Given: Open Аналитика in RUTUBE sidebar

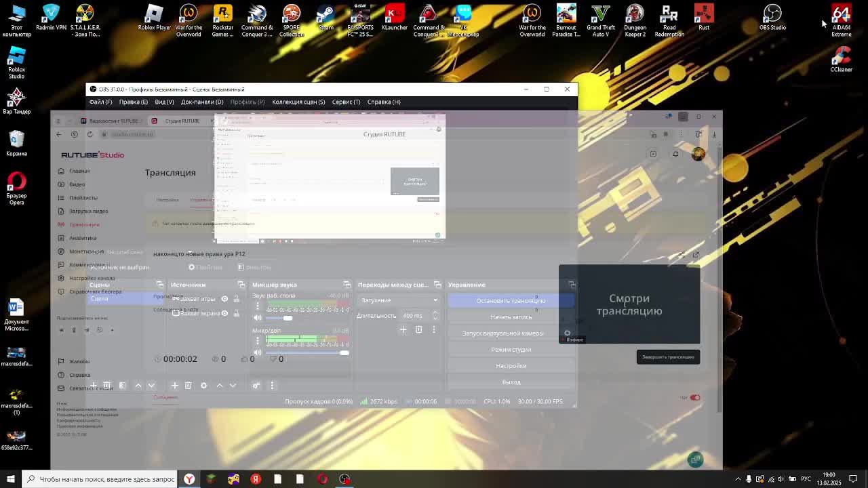Looking at the screenshot, I should tap(83, 238).
